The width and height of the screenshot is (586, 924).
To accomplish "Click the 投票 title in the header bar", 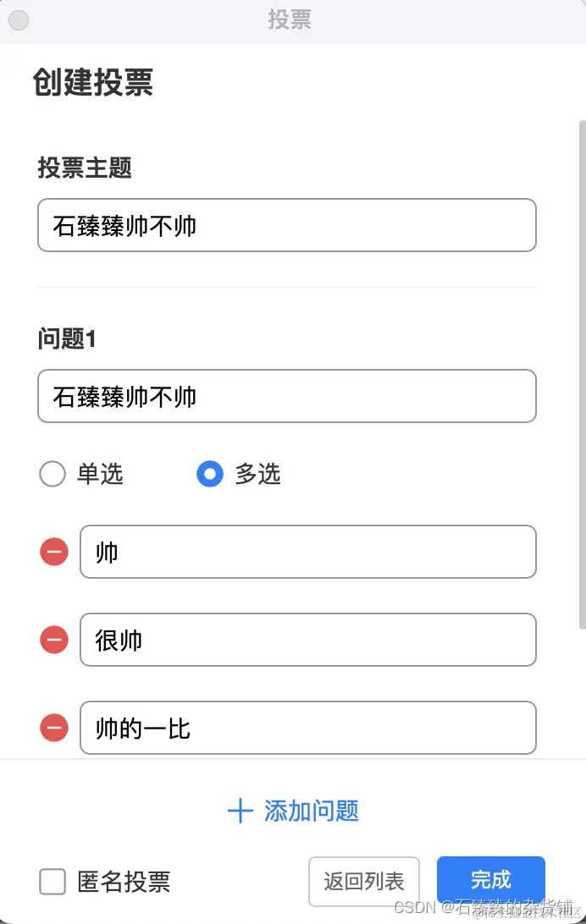I will pyautogui.click(x=290, y=20).
